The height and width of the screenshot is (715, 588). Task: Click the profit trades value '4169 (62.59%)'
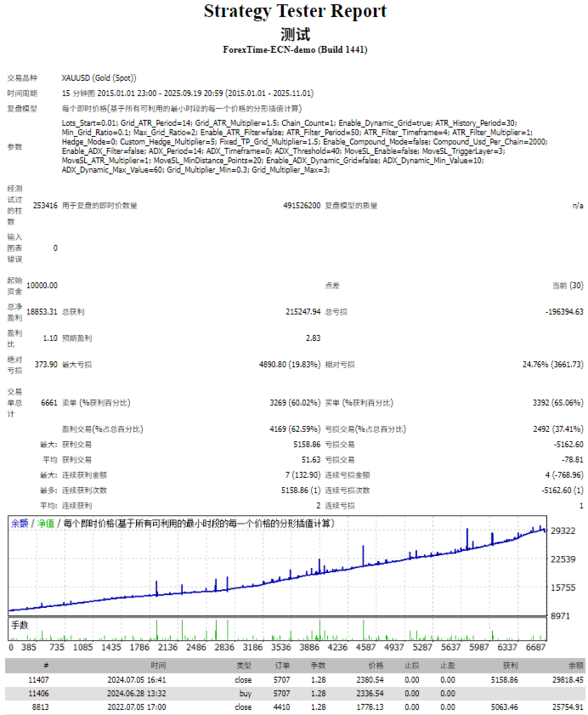(x=295, y=429)
